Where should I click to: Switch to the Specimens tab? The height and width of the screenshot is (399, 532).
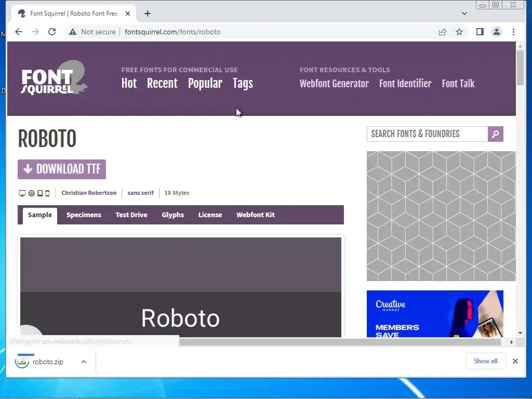(x=84, y=215)
